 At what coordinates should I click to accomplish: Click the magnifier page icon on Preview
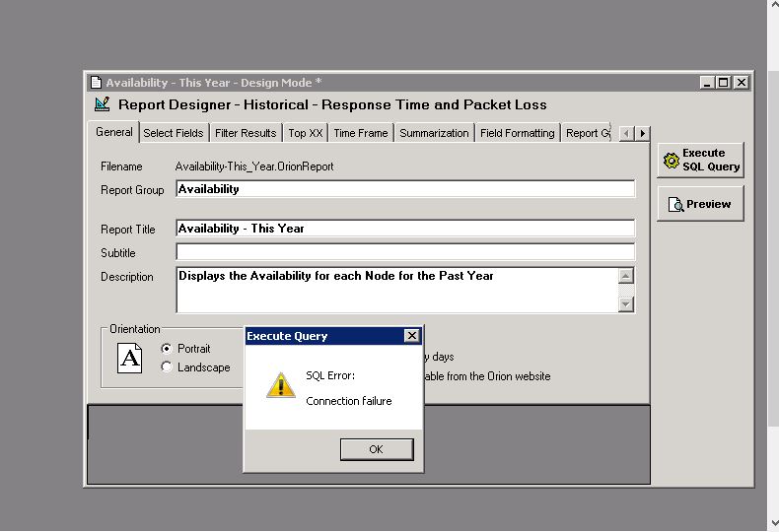coord(675,205)
